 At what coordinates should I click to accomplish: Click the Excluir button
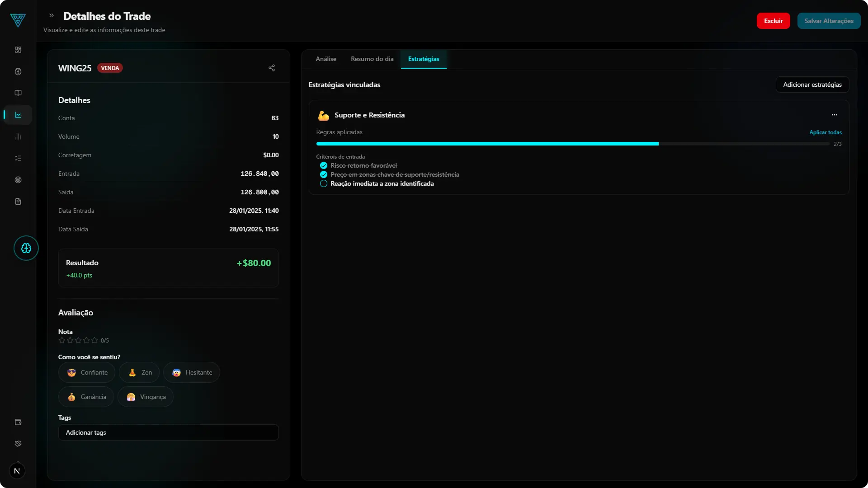click(773, 20)
